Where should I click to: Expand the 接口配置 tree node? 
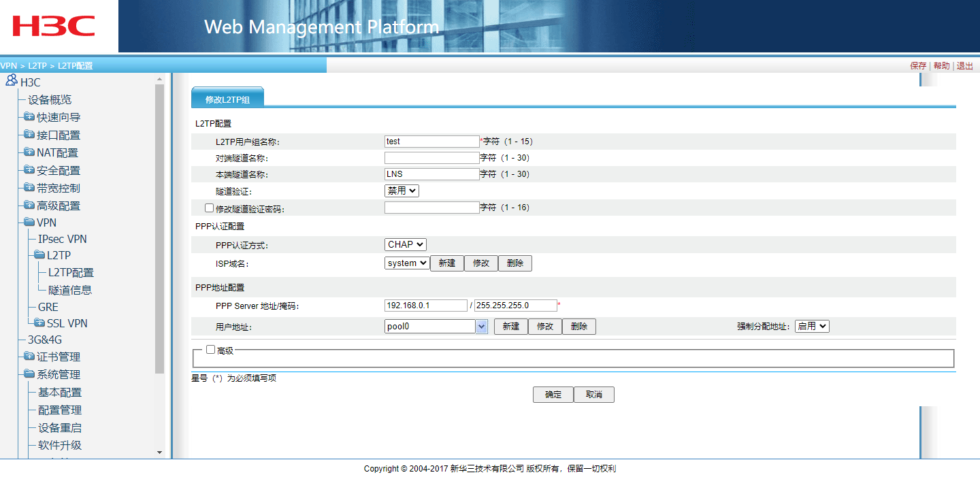tap(59, 135)
